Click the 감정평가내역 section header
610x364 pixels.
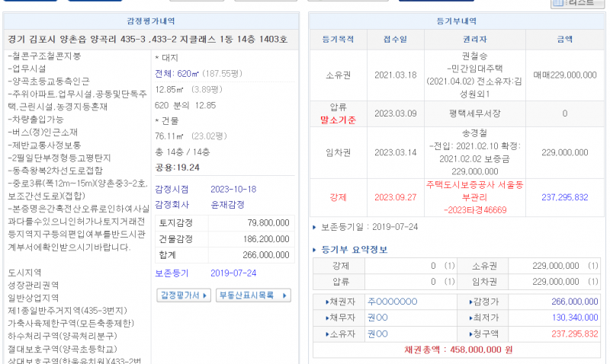150,21
